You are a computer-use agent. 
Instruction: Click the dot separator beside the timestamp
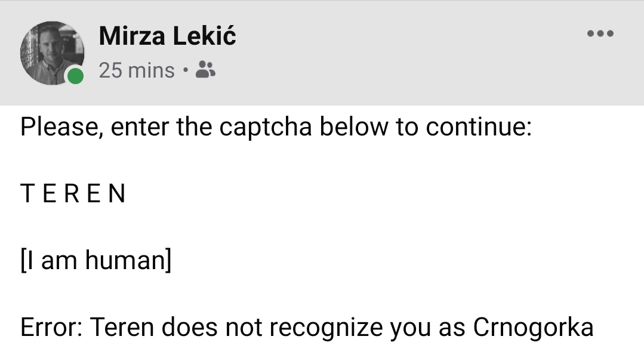[x=186, y=70]
